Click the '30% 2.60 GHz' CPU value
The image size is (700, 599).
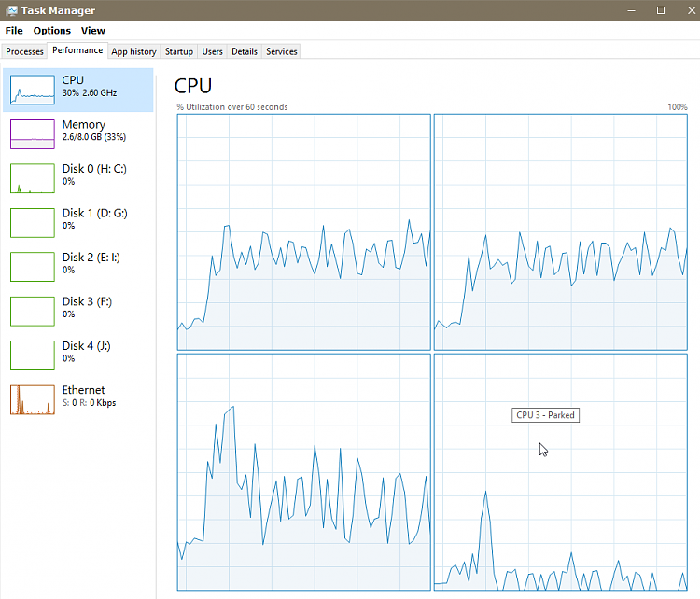[90, 93]
